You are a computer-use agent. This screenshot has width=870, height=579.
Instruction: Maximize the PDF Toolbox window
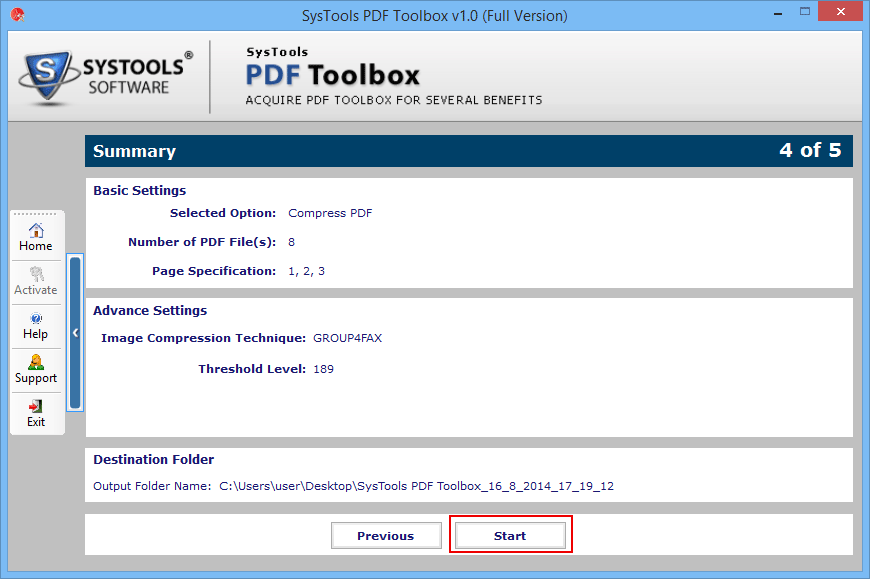coord(805,12)
